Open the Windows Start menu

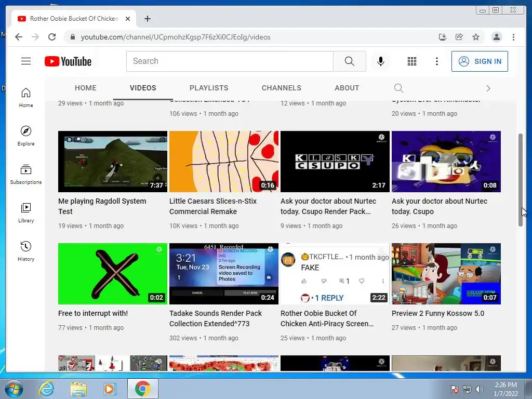point(14,389)
